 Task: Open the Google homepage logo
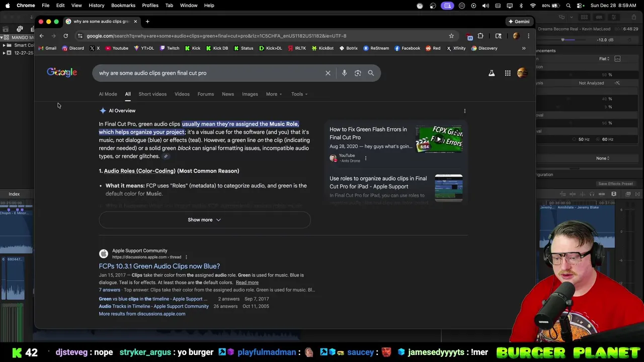click(x=62, y=72)
